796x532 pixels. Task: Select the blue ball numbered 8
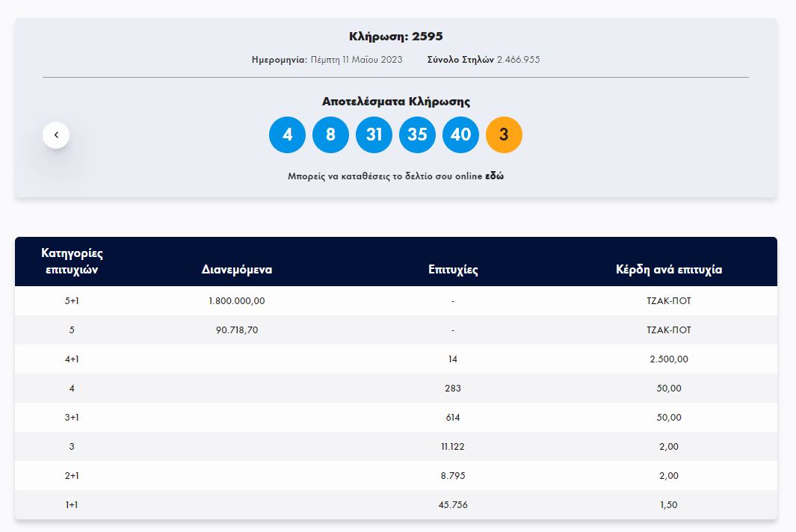[330, 134]
